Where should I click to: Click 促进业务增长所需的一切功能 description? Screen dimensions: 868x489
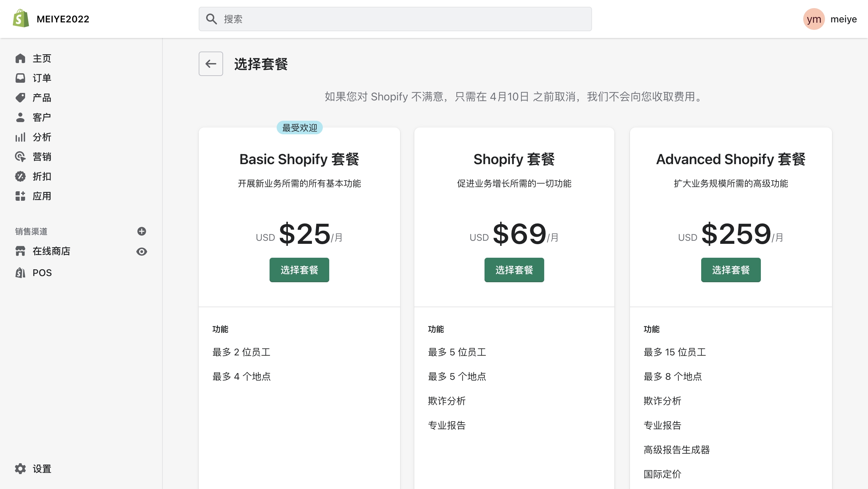pos(514,183)
